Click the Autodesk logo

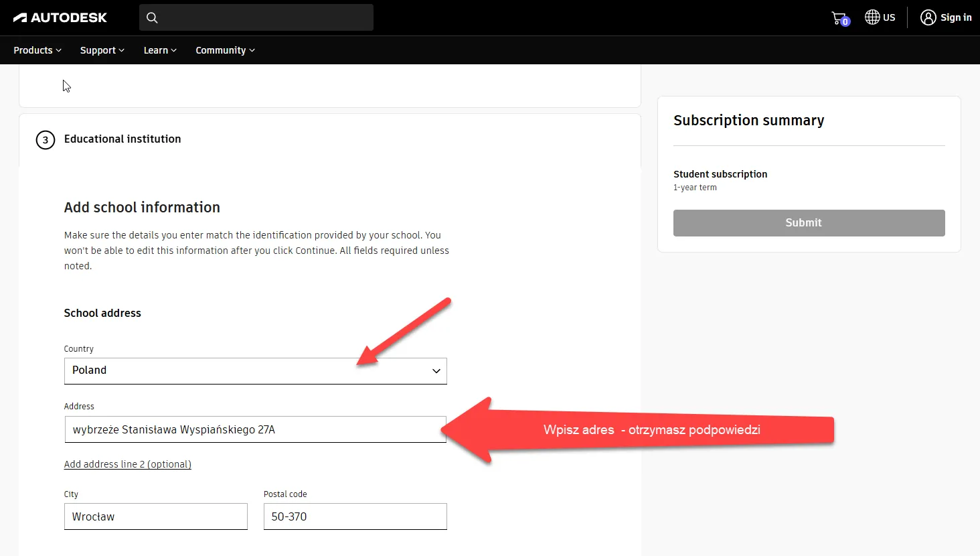(x=60, y=18)
